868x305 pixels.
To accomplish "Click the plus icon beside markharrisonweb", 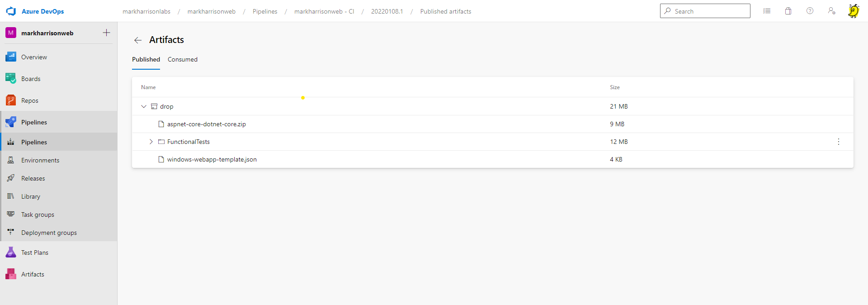I will [x=107, y=33].
